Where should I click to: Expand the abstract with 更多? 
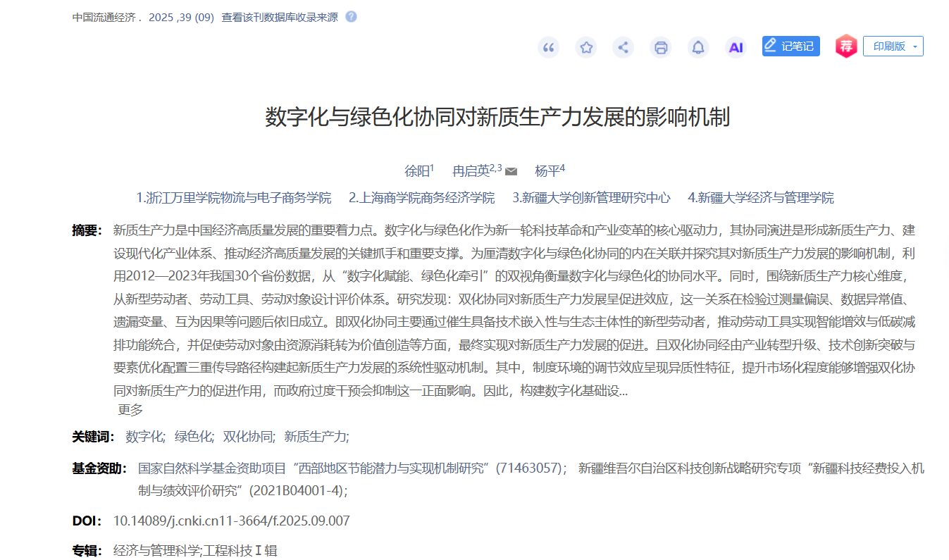point(130,410)
